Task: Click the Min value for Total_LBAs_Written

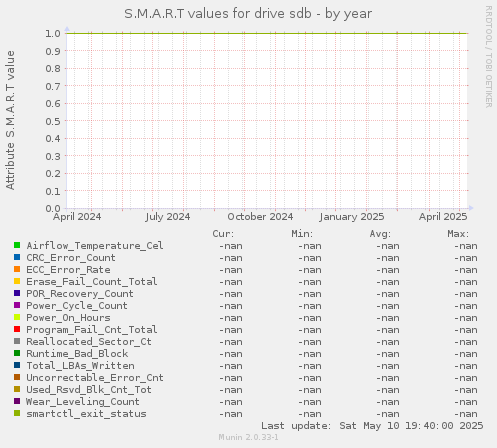Action: (x=310, y=366)
